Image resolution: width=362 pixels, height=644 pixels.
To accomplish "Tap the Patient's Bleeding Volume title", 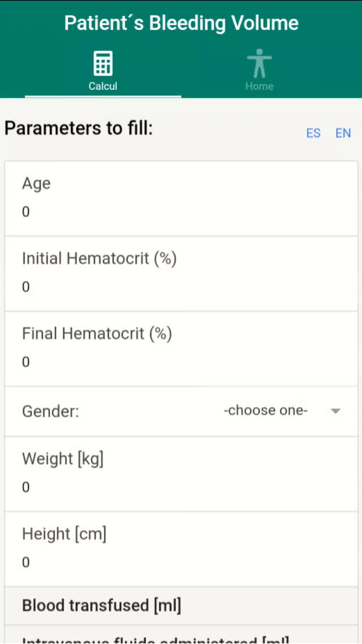I will click(181, 23).
